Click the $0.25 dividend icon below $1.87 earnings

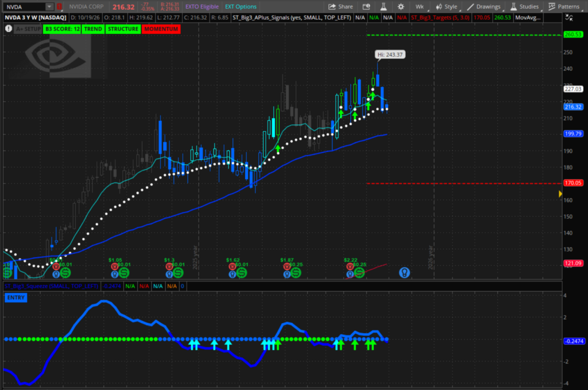296,273
